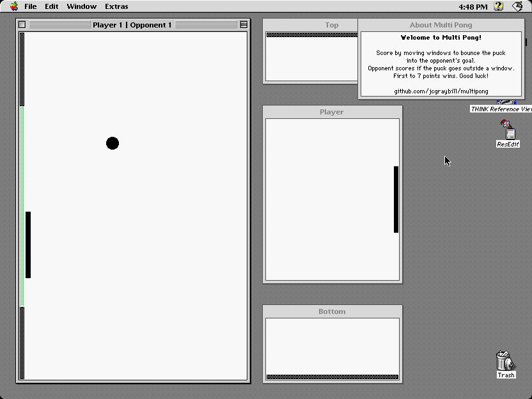Click the dotted wall bar in the Top window
The height and width of the screenshot is (399, 532).
click(x=312, y=35)
